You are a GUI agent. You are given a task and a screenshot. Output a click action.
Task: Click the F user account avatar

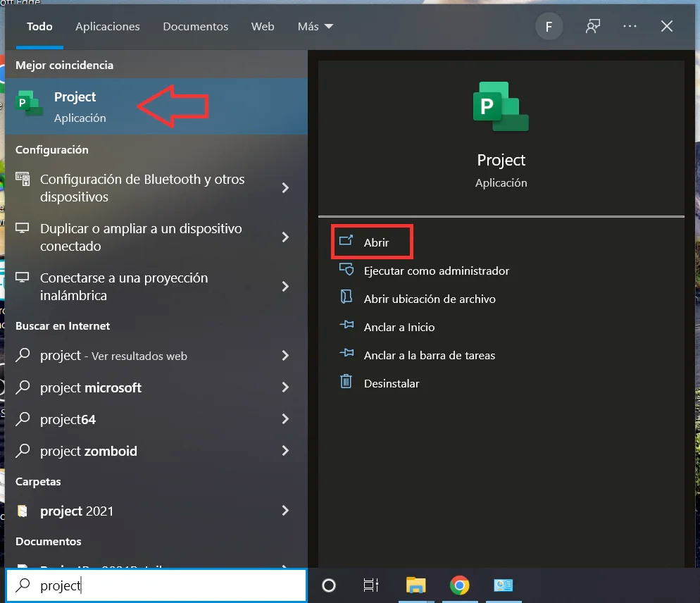(x=549, y=27)
